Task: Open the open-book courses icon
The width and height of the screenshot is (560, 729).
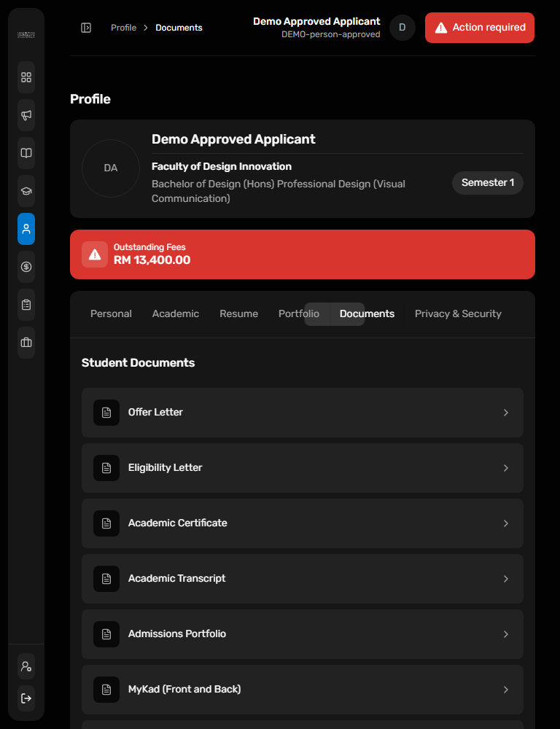Action: pos(26,153)
